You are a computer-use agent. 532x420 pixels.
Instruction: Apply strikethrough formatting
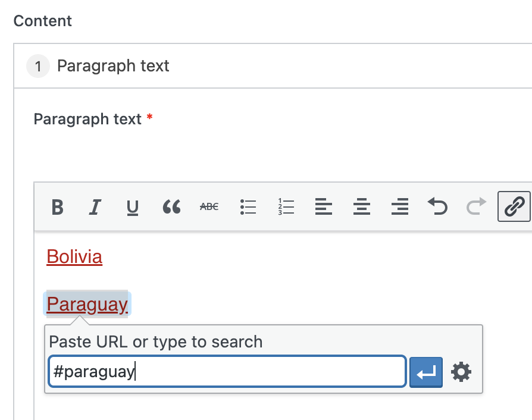tap(209, 207)
